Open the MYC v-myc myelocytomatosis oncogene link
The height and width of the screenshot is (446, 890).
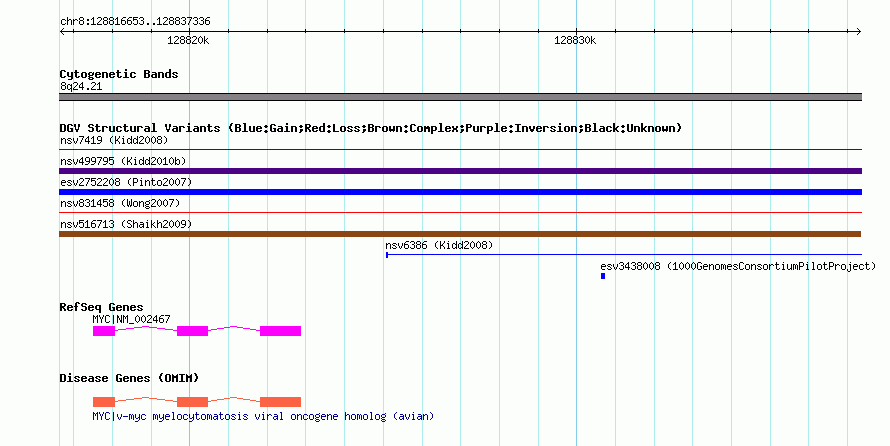tap(263, 416)
